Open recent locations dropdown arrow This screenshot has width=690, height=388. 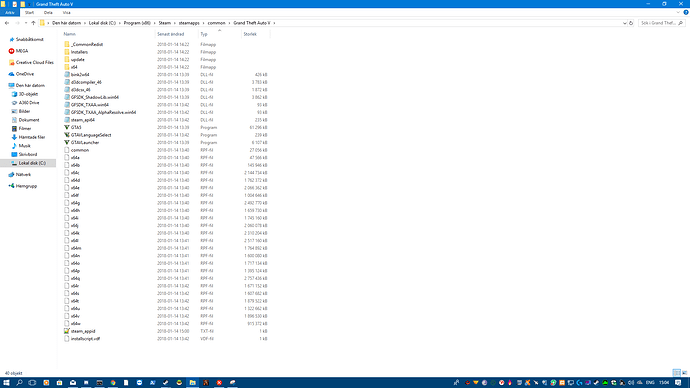26,23
